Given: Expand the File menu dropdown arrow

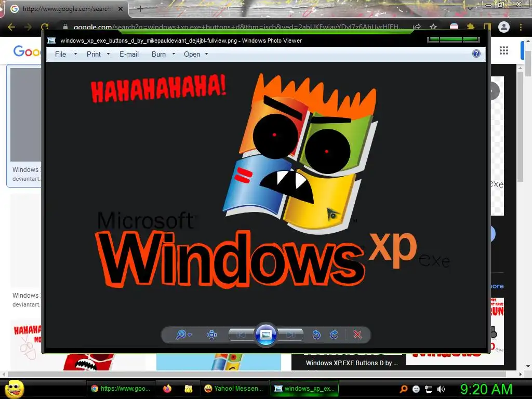Looking at the screenshot, I should point(75,54).
